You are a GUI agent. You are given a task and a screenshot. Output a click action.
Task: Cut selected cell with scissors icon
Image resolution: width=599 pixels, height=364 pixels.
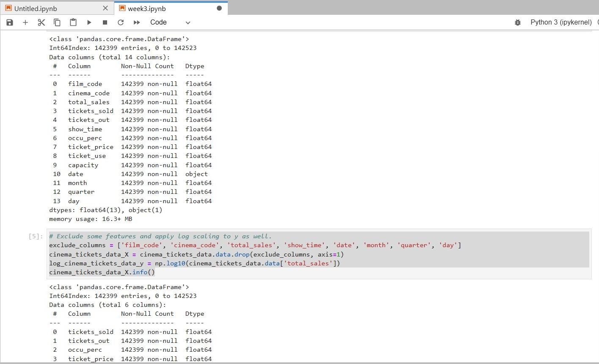coord(41,22)
